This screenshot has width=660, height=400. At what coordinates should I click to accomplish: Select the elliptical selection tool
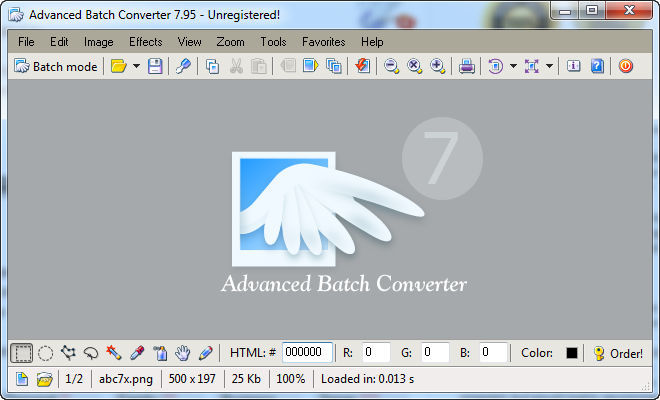click(x=45, y=353)
